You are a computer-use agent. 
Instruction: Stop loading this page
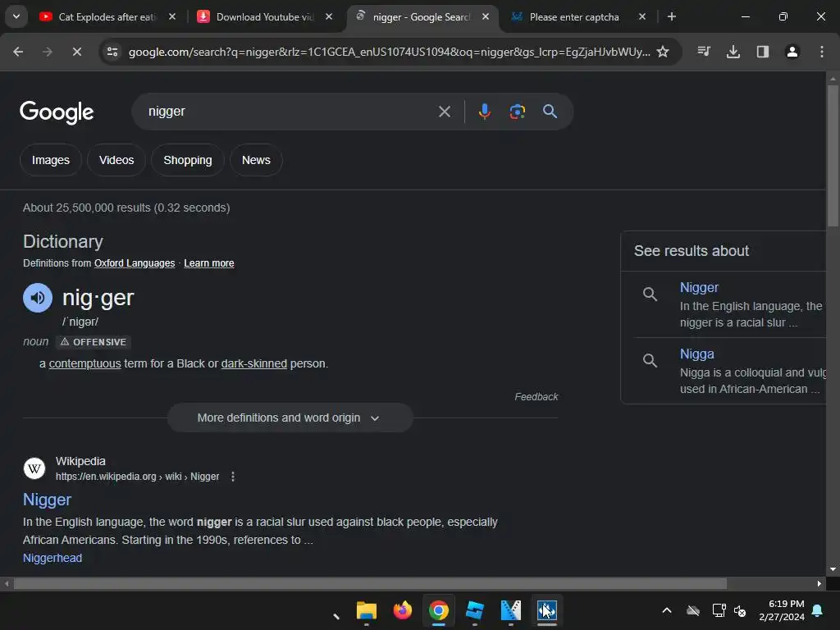point(76,52)
